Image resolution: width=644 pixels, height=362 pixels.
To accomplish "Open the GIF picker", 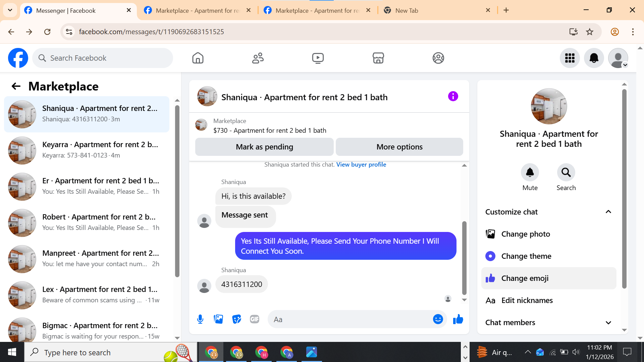I will pos(255,319).
